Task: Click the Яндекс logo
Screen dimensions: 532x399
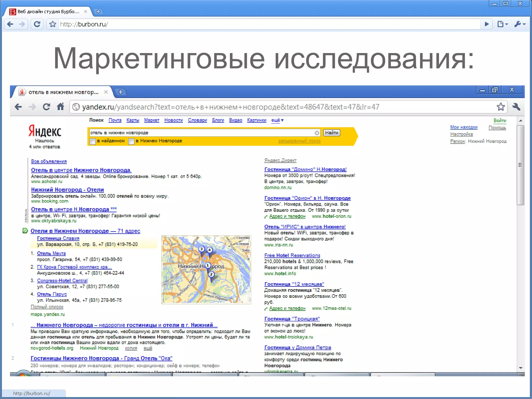Action: point(45,131)
